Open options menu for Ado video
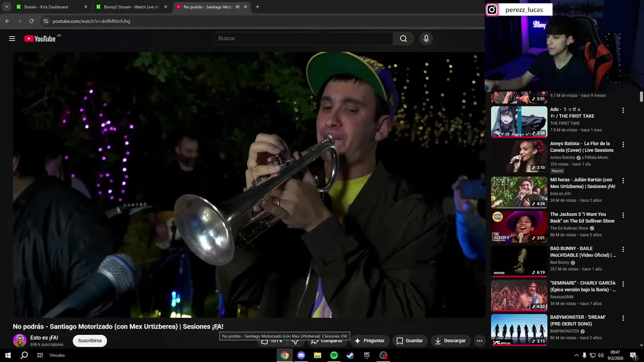The height and width of the screenshot is (362, 644). coord(623,110)
